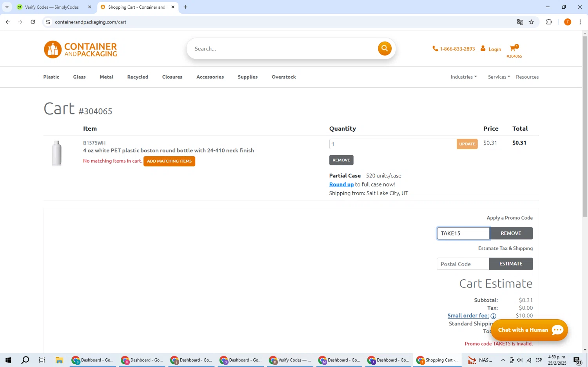Image resolution: width=588 pixels, height=367 pixels.
Task: Open the Resources link
Action: pyautogui.click(x=527, y=77)
